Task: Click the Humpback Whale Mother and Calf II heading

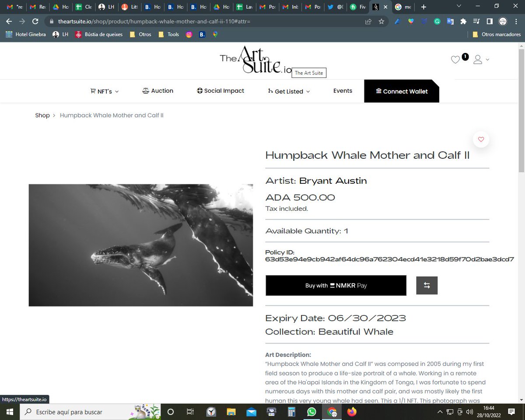Action: 367,155
